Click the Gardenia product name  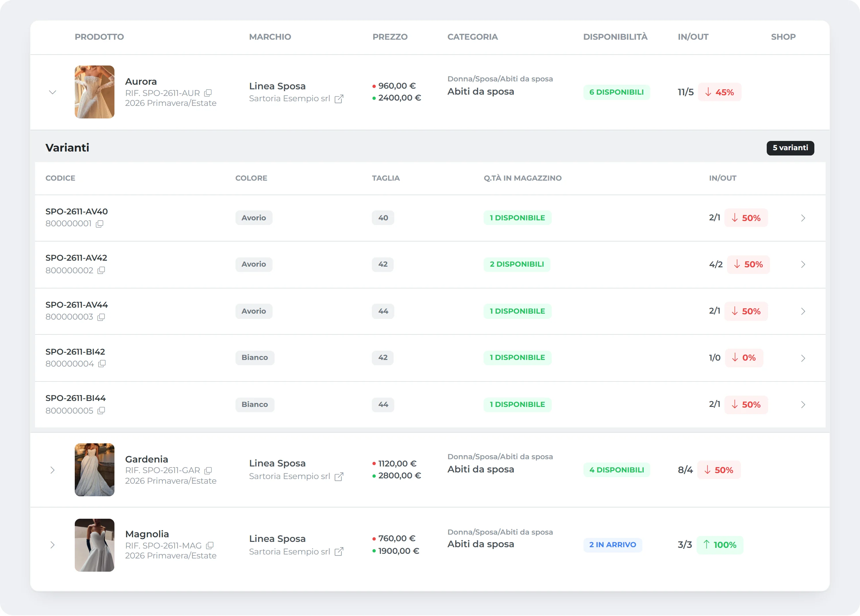(147, 459)
